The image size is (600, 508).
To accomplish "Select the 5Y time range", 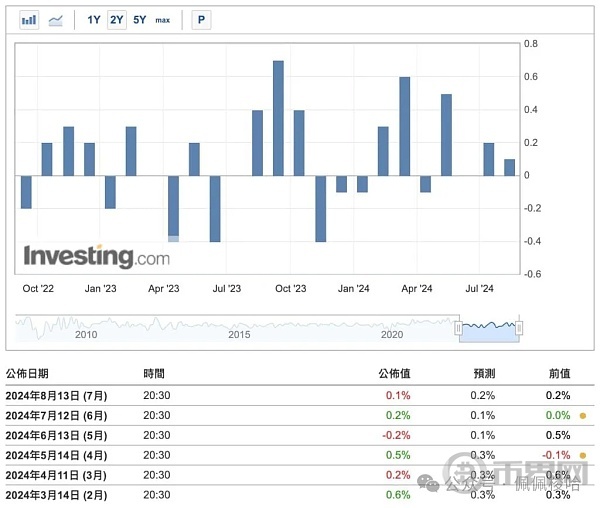I will tap(140, 20).
